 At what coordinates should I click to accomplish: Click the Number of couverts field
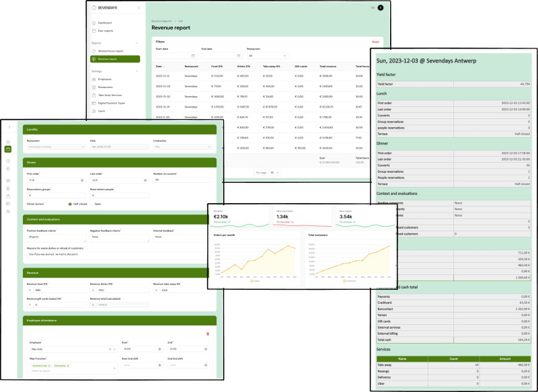183,180
